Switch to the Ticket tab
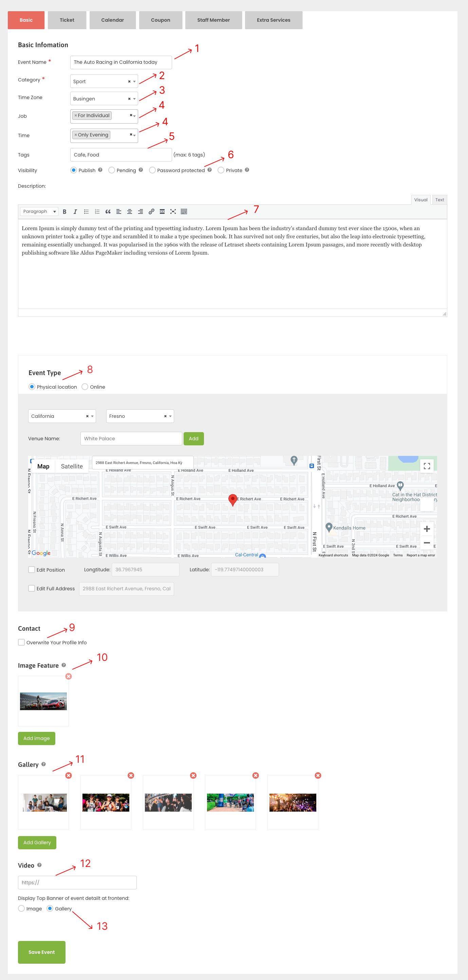The width and height of the screenshot is (468, 980). (67, 20)
